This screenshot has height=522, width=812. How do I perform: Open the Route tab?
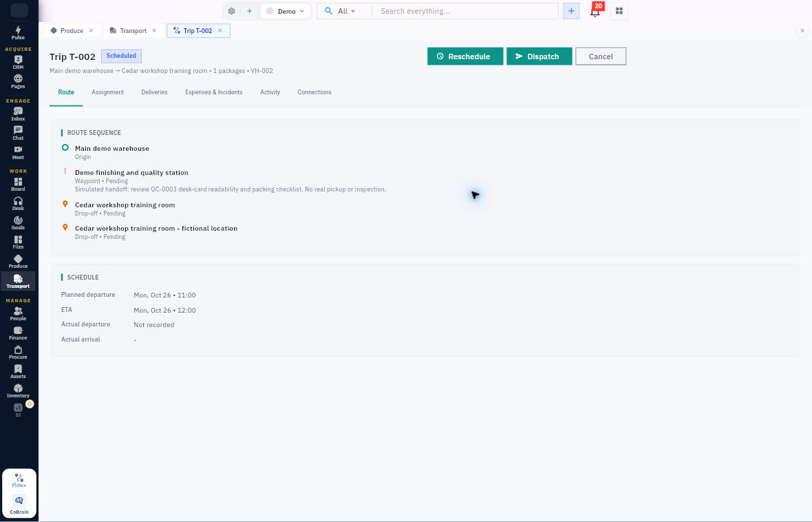click(x=66, y=92)
